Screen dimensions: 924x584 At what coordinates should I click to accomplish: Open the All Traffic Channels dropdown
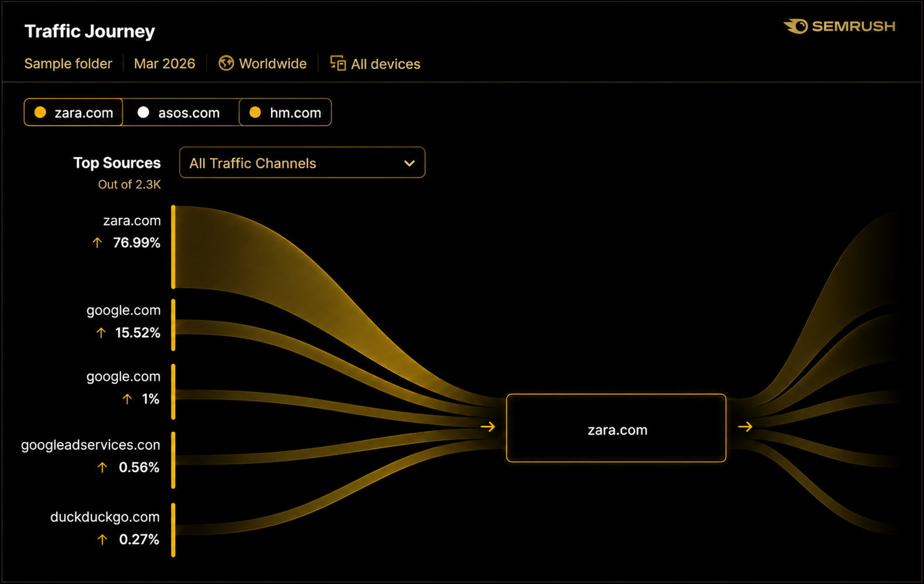coord(302,163)
